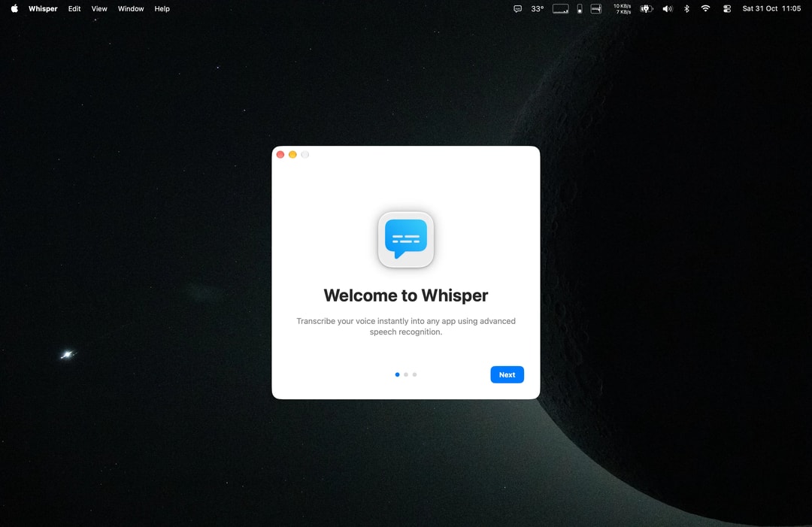The image size is (812, 527).
Task: Open the battery charging status icon
Action: pos(647,9)
